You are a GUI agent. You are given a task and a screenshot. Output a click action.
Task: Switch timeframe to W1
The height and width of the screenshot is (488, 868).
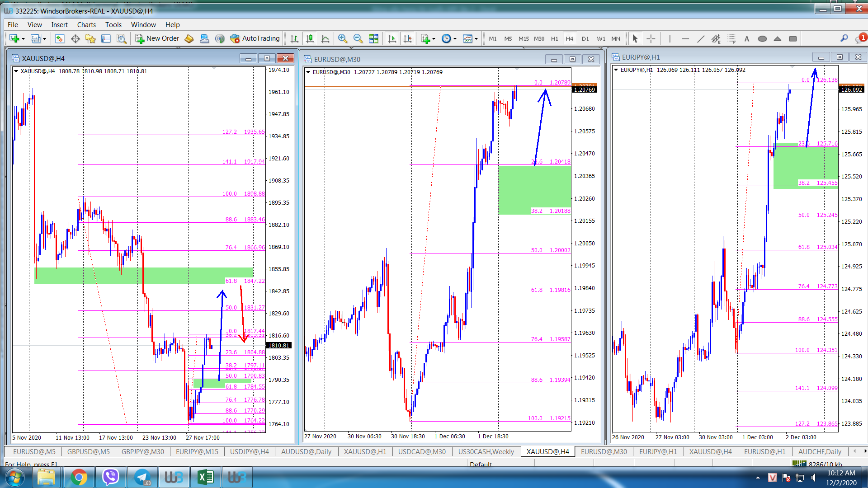pyautogui.click(x=601, y=39)
